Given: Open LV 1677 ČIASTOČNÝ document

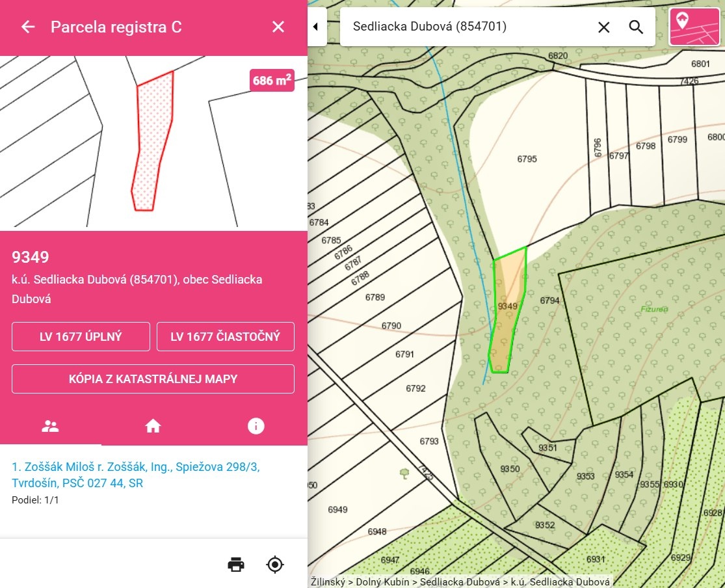Looking at the screenshot, I should click(225, 336).
